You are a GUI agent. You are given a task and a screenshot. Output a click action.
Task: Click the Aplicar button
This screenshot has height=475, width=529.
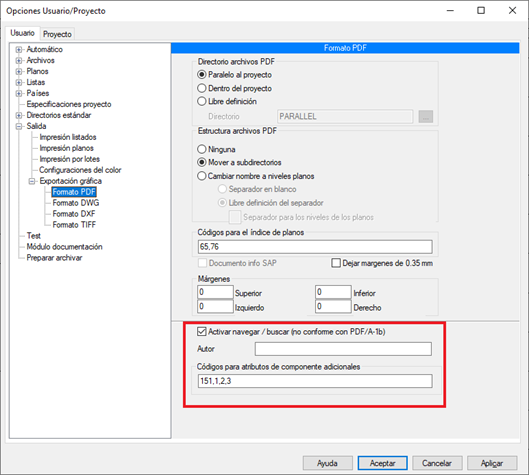click(492, 463)
